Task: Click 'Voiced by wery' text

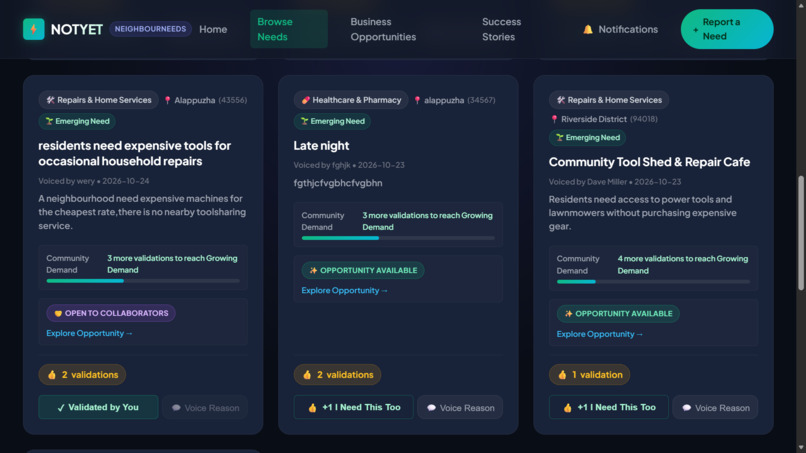Action: click(66, 181)
